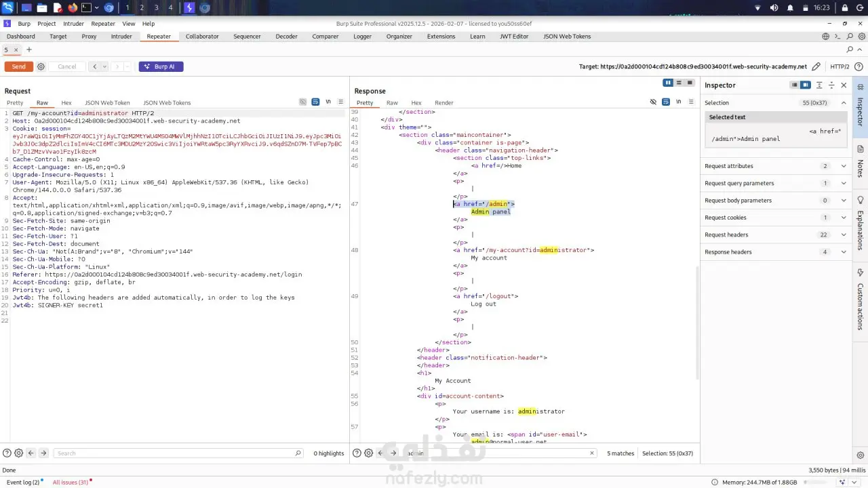Image resolution: width=868 pixels, height=488 pixels.
Task: Collapse Repeater tab row chevron
Action: click(x=861, y=49)
